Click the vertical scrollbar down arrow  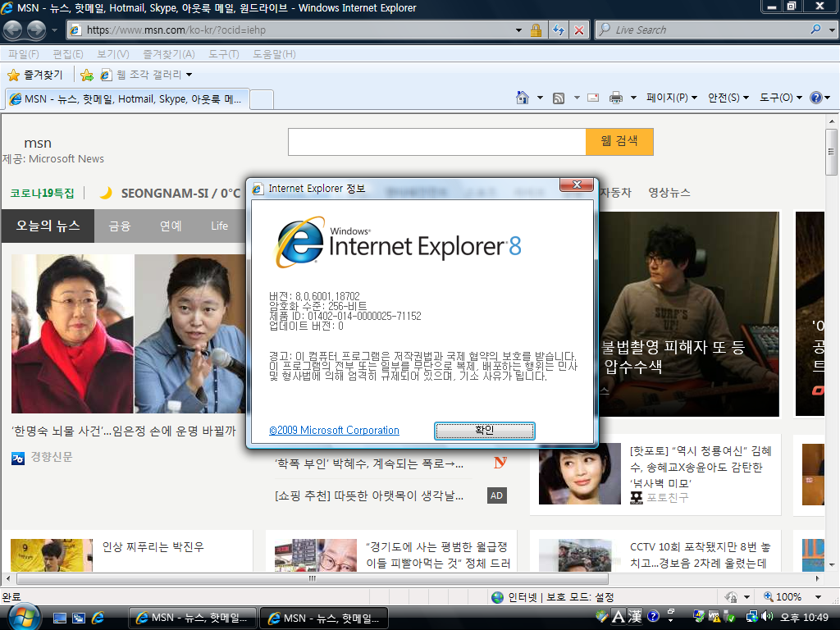click(x=832, y=564)
